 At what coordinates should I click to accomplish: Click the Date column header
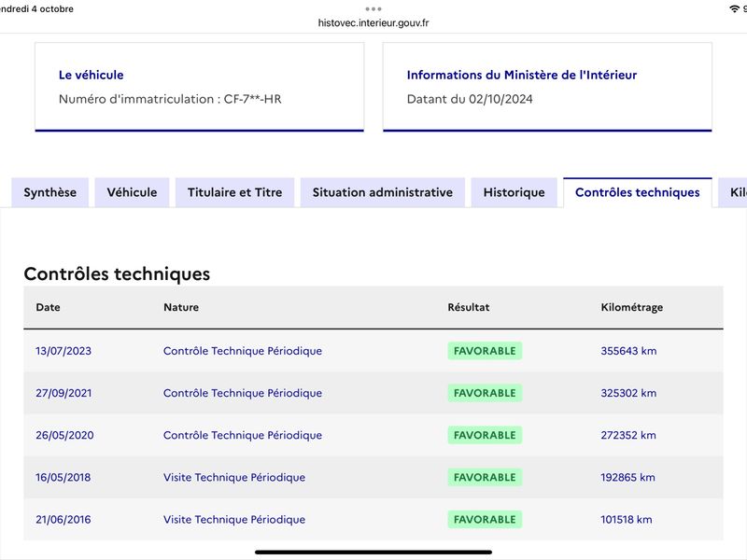click(49, 307)
